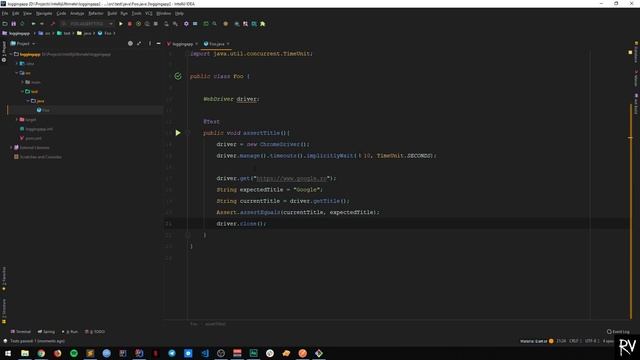This screenshot has height=360, width=640.
Task: Click the Search Everywhere magnifier in toolbar
Action: [x=215, y=24]
